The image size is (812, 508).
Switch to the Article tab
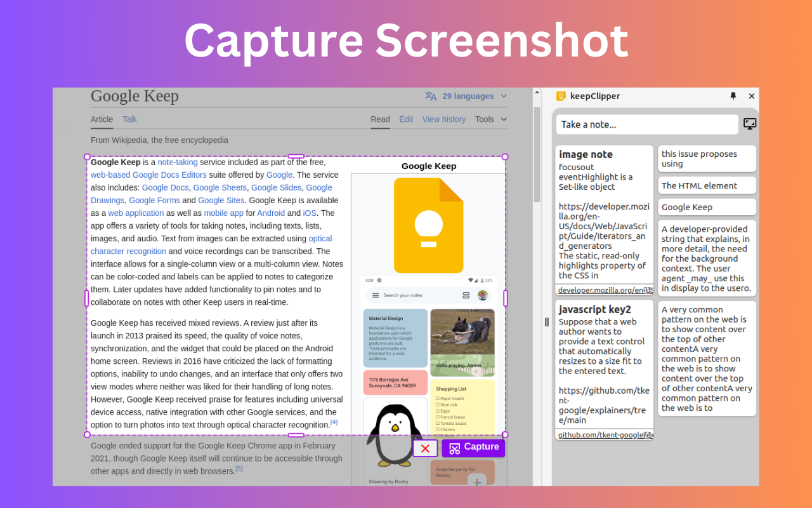click(101, 119)
